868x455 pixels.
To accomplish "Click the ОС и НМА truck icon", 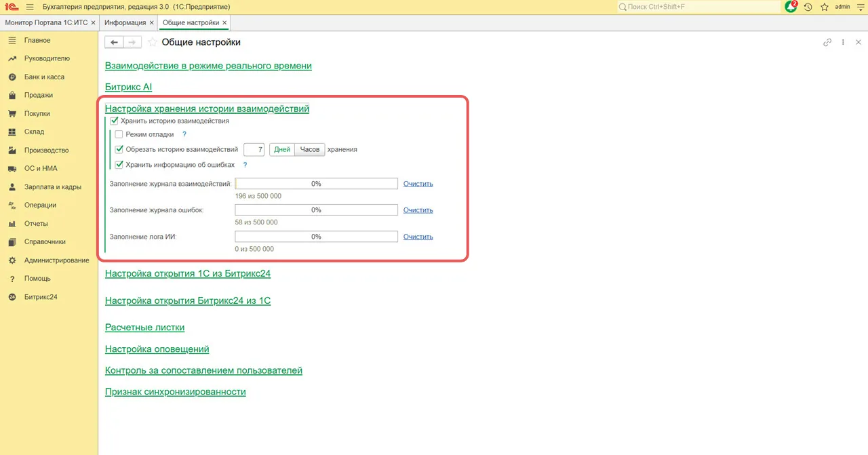I will click(12, 168).
